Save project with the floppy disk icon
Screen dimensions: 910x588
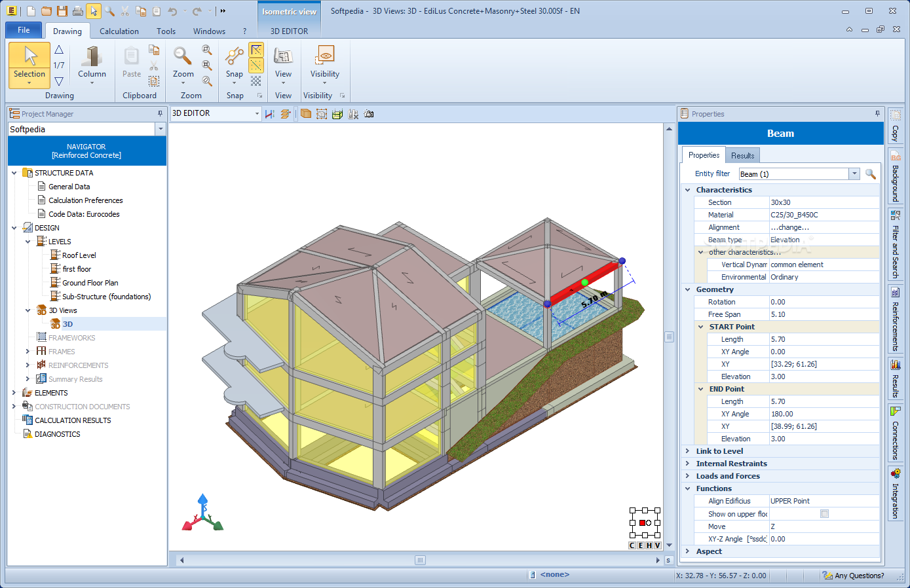click(x=62, y=11)
